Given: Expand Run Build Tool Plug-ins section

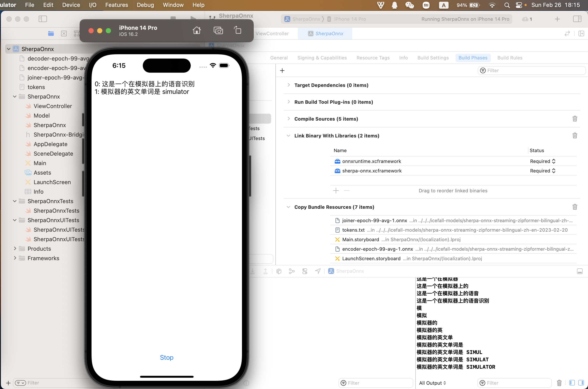Looking at the screenshot, I should [x=288, y=102].
